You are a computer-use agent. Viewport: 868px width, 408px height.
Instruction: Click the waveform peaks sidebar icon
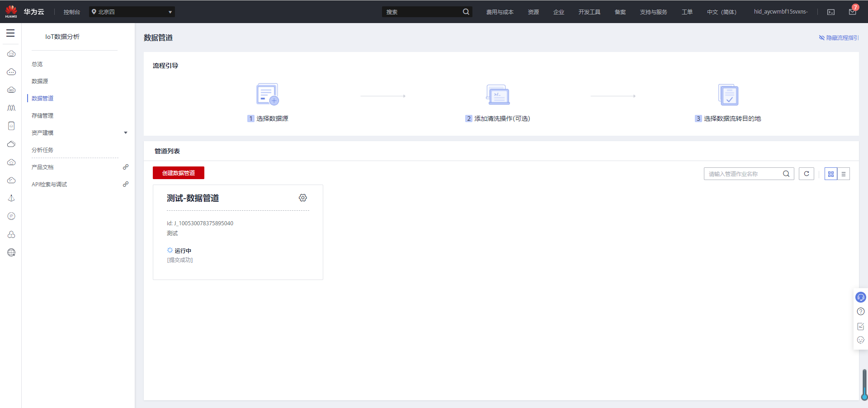(x=11, y=108)
